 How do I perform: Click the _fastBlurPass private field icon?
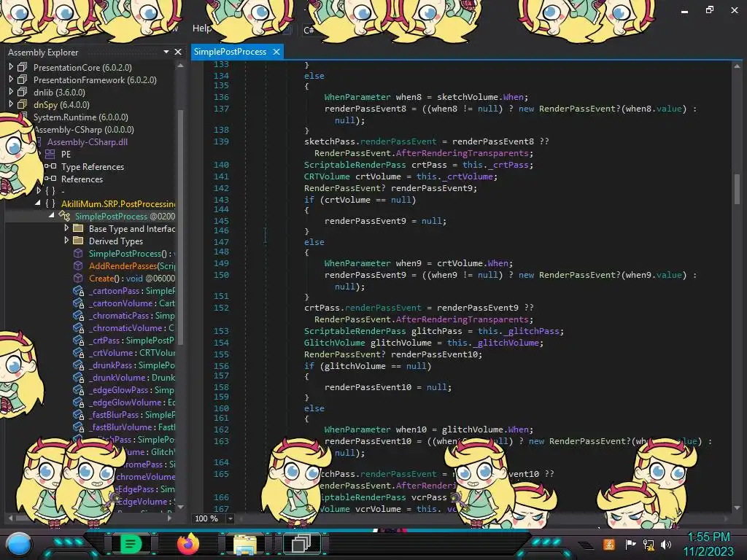click(78, 414)
